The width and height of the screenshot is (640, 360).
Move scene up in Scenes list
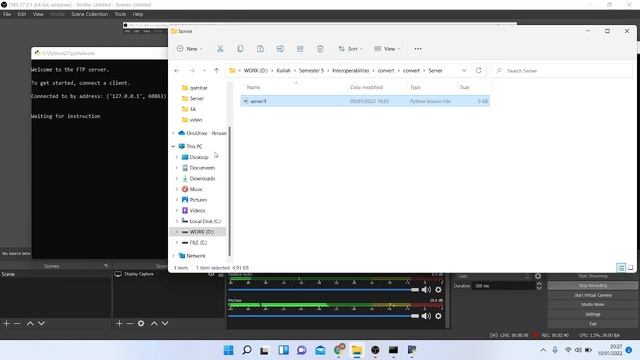pyautogui.click(x=30, y=323)
